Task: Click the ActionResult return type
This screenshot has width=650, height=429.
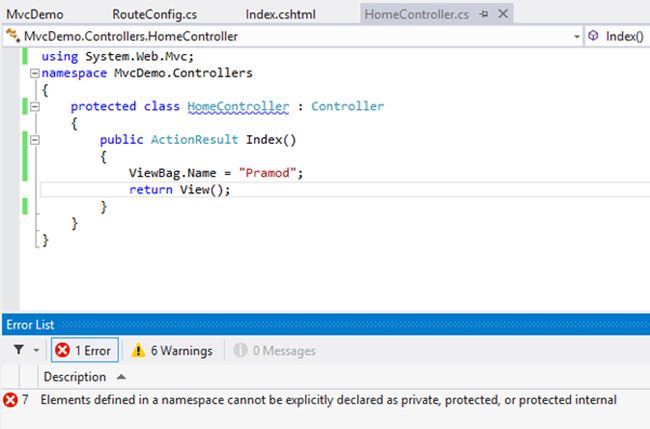Action: [194, 140]
